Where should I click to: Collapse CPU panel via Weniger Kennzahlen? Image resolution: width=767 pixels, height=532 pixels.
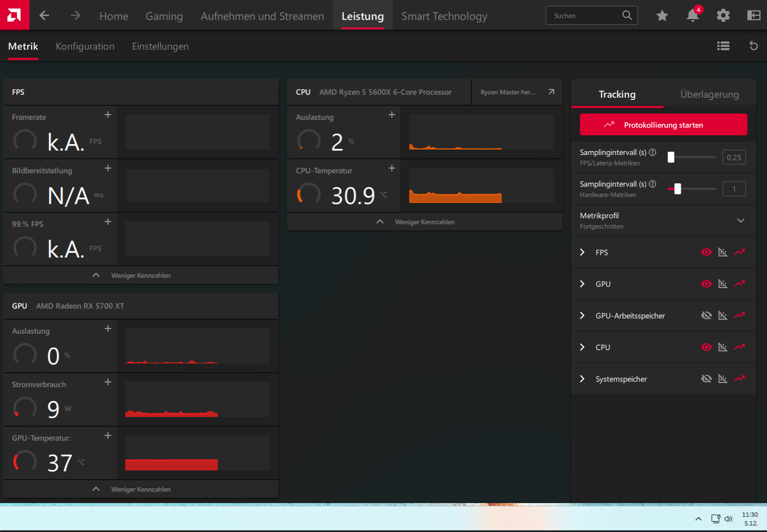pyautogui.click(x=424, y=222)
